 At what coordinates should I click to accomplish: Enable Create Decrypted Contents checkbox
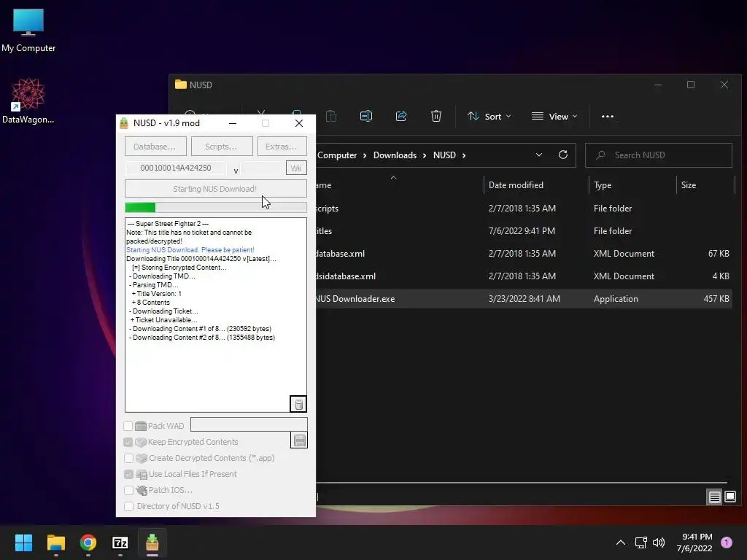click(x=128, y=458)
